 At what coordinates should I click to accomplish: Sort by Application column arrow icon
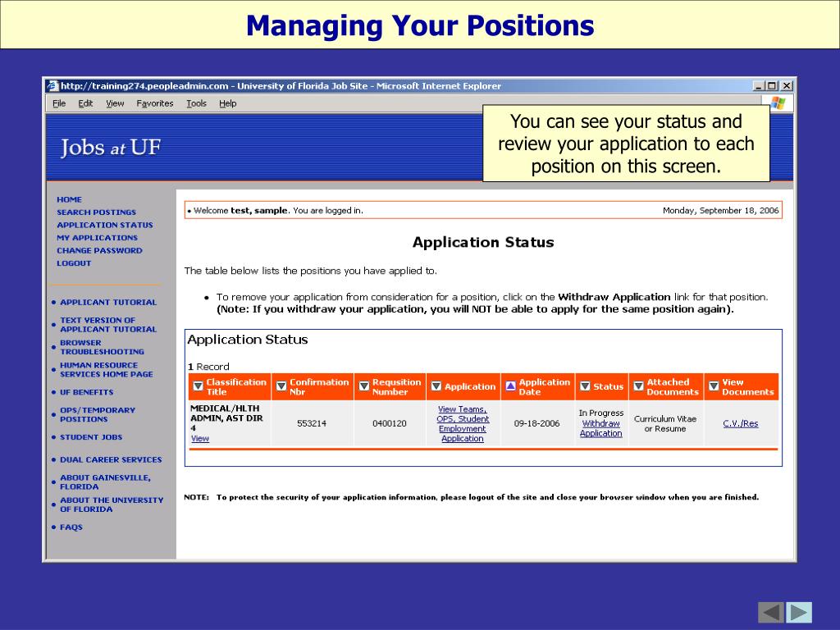(x=436, y=386)
